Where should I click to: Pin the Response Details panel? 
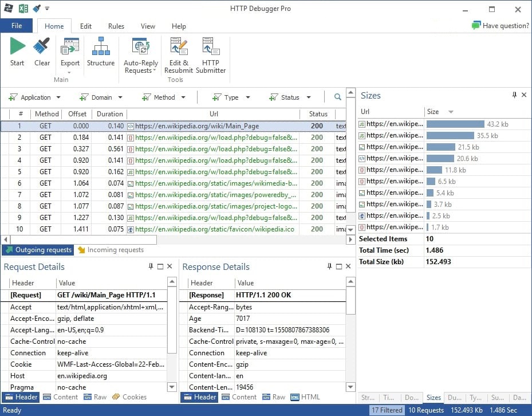coord(330,266)
